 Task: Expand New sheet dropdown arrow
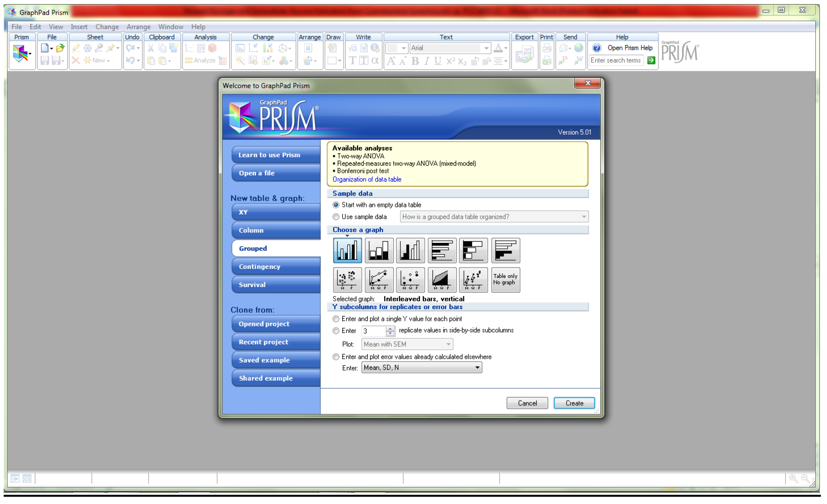(108, 61)
